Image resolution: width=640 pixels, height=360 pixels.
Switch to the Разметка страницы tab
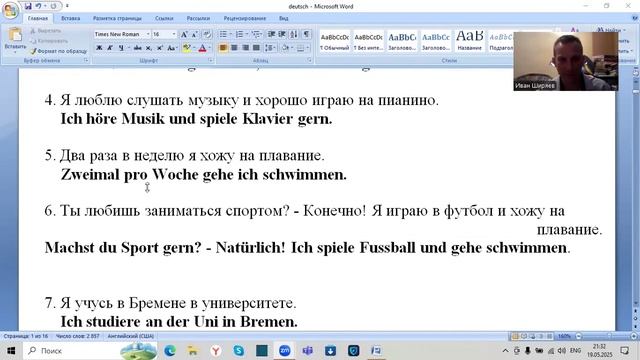pos(117,18)
